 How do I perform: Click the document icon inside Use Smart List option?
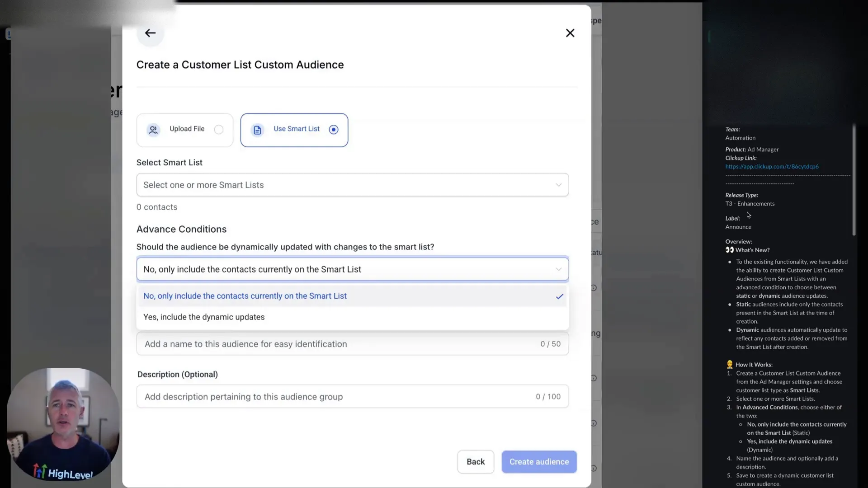pos(257,130)
